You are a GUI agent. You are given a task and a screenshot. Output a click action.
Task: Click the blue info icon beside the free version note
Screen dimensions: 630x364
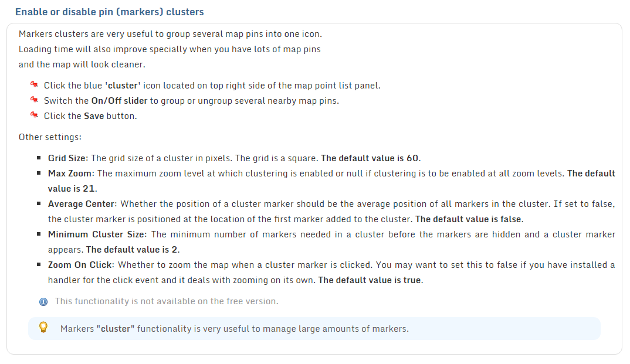(43, 302)
